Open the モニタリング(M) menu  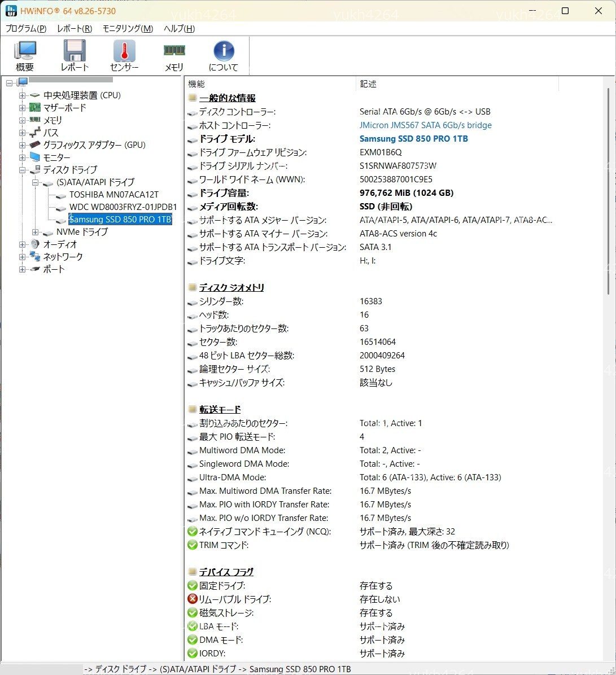pos(128,28)
